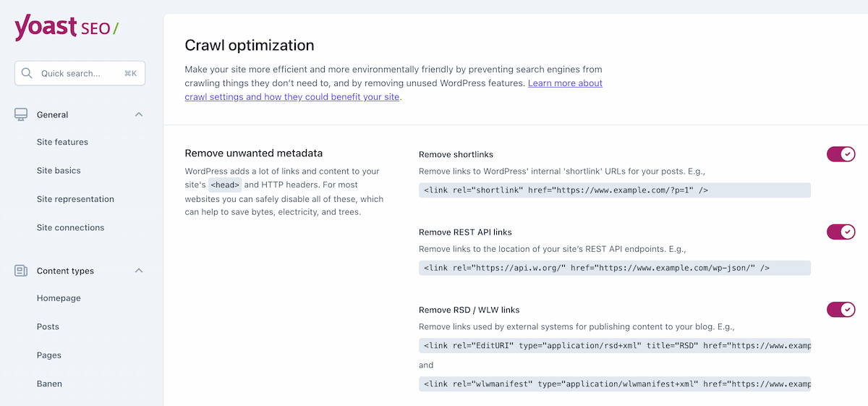
Task: Open Site features settings
Action: click(62, 142)
